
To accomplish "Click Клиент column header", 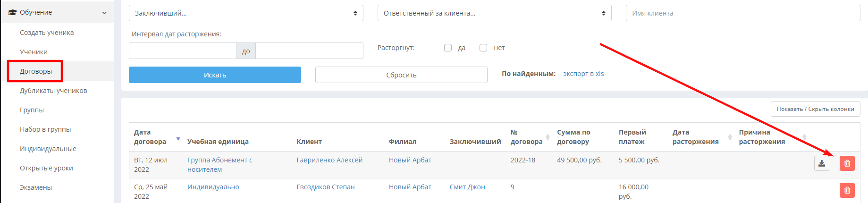I will (309, 142).
